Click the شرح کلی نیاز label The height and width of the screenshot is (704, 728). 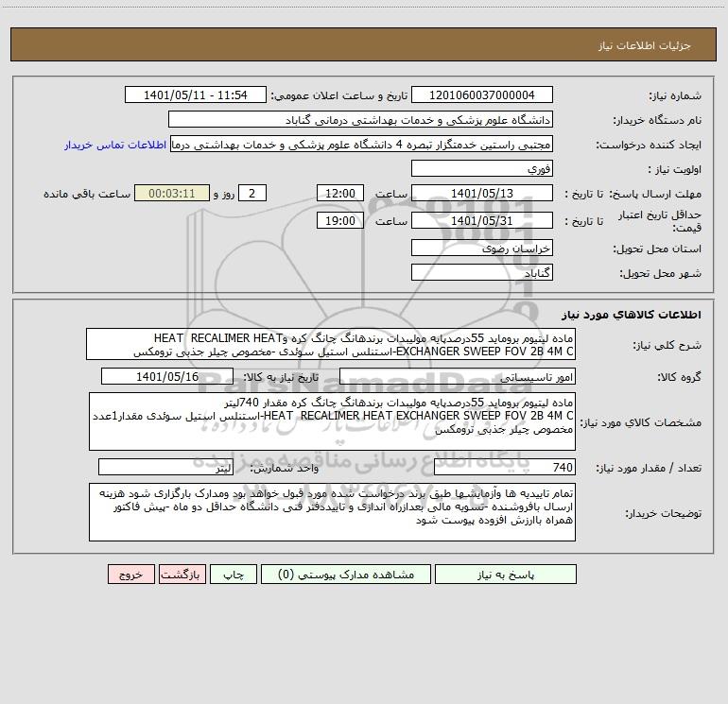667,345
